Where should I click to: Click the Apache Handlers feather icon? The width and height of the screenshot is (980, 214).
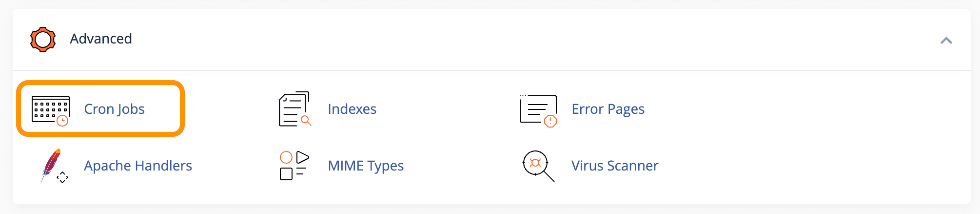point(54,166)
